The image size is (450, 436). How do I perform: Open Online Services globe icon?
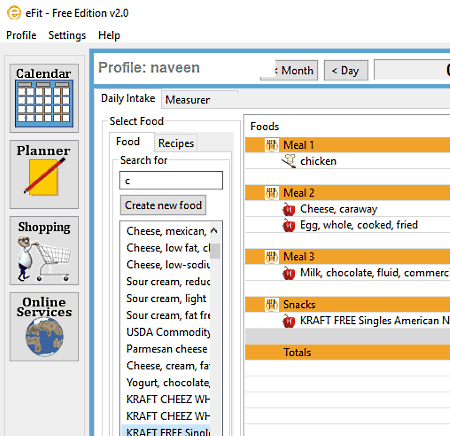44,327
